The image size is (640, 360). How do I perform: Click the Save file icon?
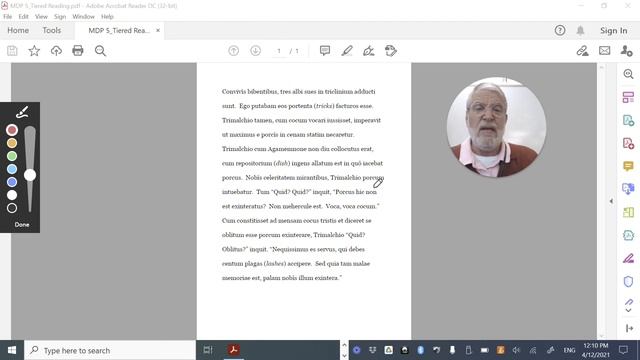12,51
